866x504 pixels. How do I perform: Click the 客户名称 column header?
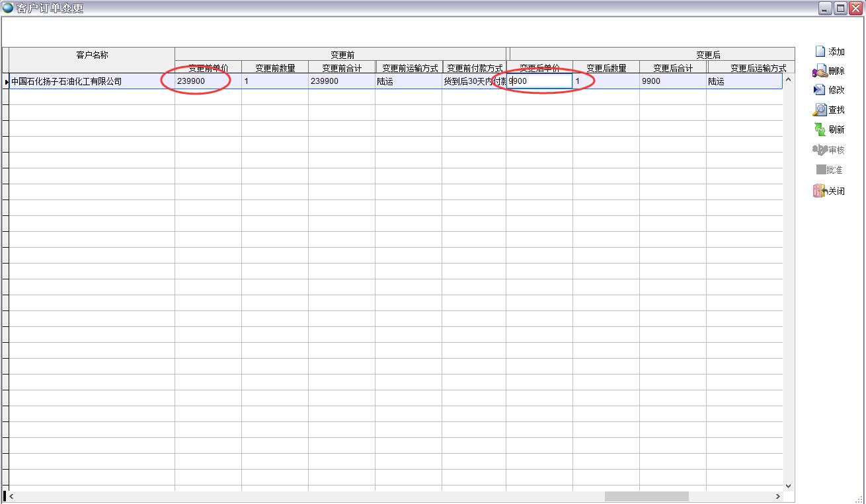[x=92, y=55]
